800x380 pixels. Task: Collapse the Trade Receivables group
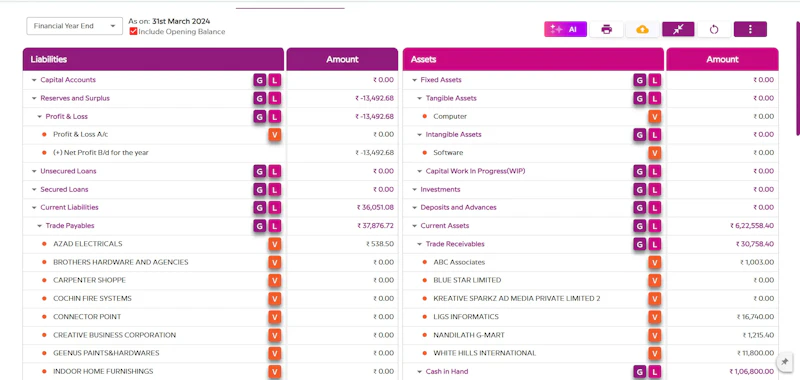[x=419, y=244]
